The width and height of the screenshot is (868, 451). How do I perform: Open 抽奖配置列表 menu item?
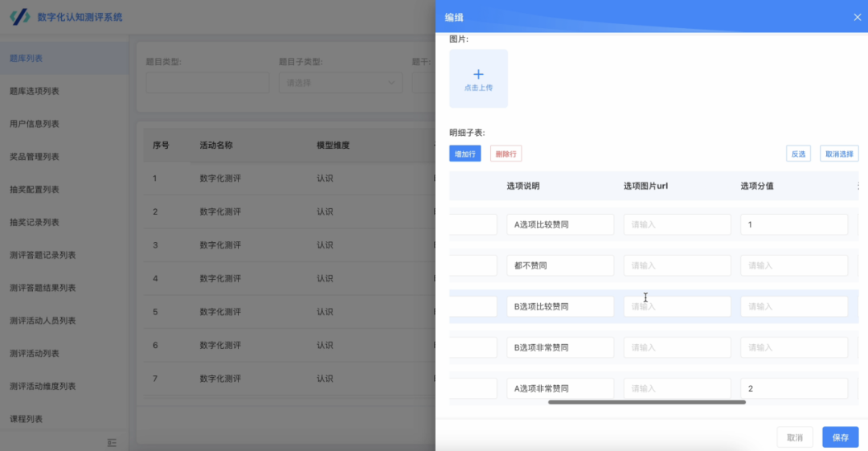pyautogui.click(x=64, y=189)
